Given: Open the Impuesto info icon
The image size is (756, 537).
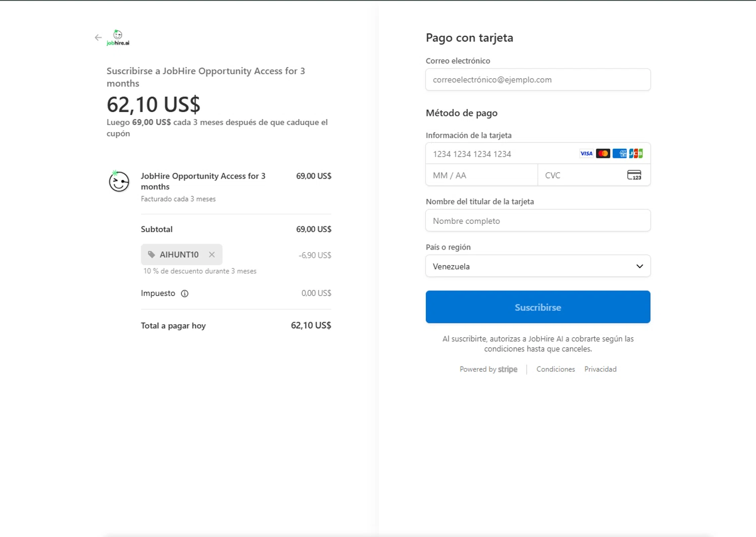Looking at the screenshot, I should (x=184, y=293).
